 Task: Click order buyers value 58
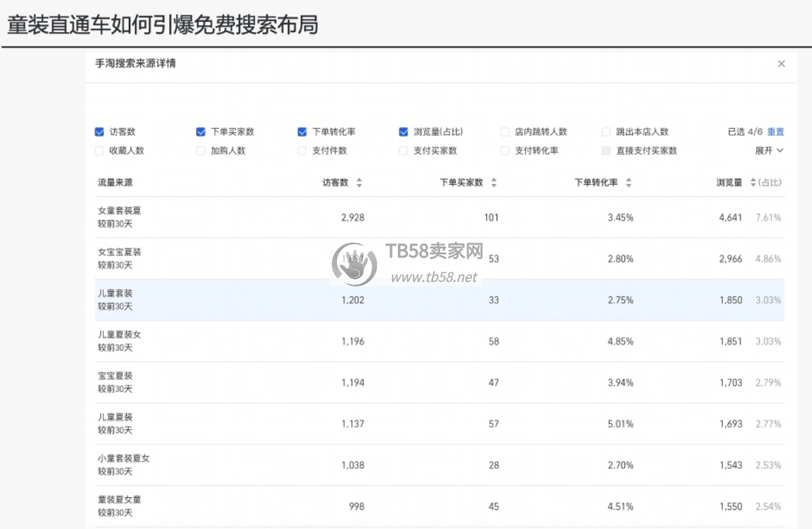pos(493,341)
